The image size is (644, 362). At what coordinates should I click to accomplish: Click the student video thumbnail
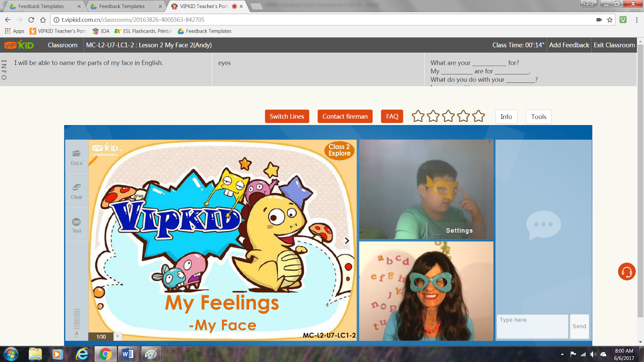tap(426, 189)
